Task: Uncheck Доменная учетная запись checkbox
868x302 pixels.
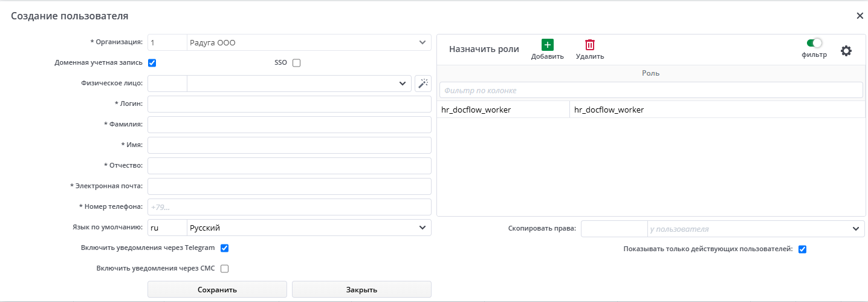Action: [152, 62]
